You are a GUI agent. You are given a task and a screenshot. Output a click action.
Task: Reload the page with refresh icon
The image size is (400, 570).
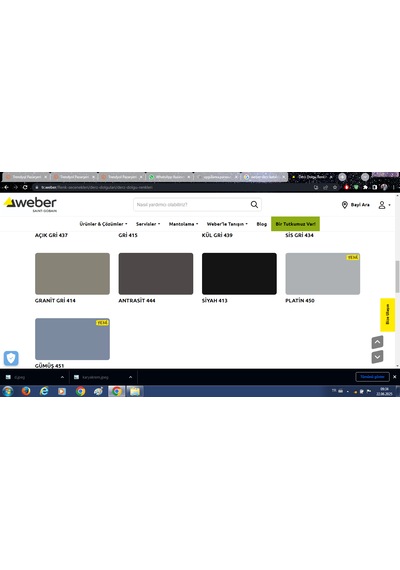click(x=25, y=187)
